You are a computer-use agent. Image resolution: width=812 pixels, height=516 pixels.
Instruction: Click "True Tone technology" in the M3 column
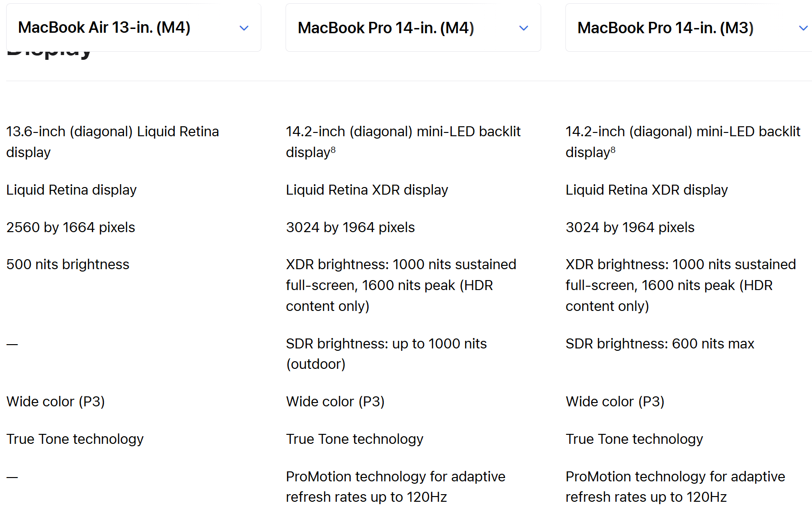pos(634,439)
